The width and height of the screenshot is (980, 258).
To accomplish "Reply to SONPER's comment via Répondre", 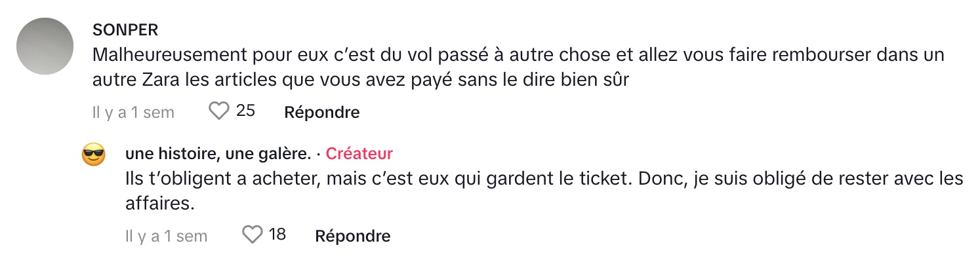I will click(x=322, y=113).
